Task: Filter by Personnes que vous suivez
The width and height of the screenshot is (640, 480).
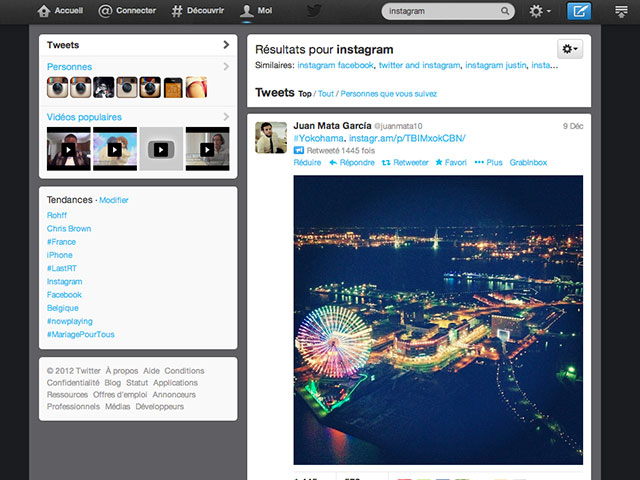Action: point(389,94)
